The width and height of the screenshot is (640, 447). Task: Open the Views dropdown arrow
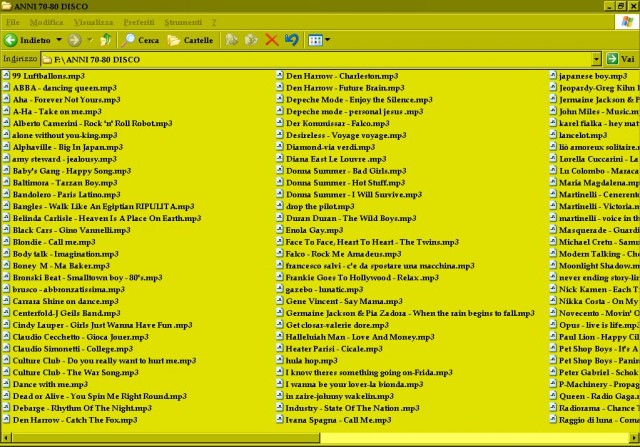tap(328, 40)
